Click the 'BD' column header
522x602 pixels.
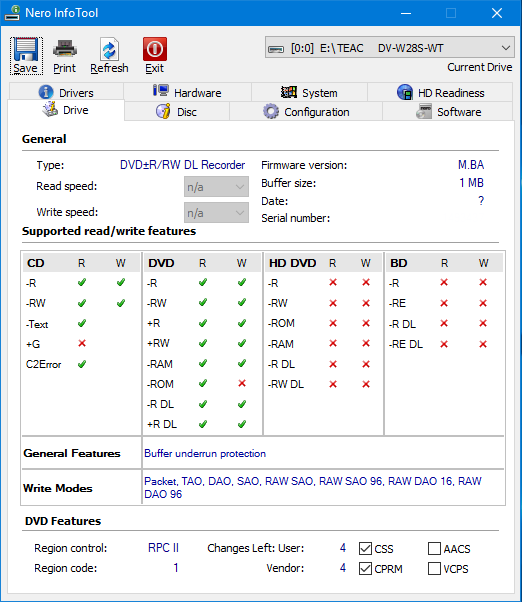(x=398, y=263)
